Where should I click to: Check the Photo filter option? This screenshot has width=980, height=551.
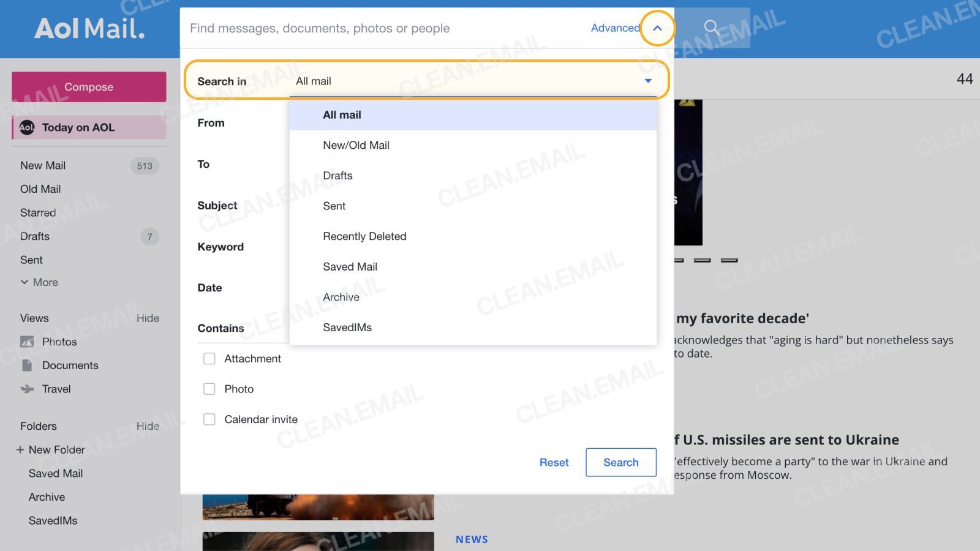point(209,389)
